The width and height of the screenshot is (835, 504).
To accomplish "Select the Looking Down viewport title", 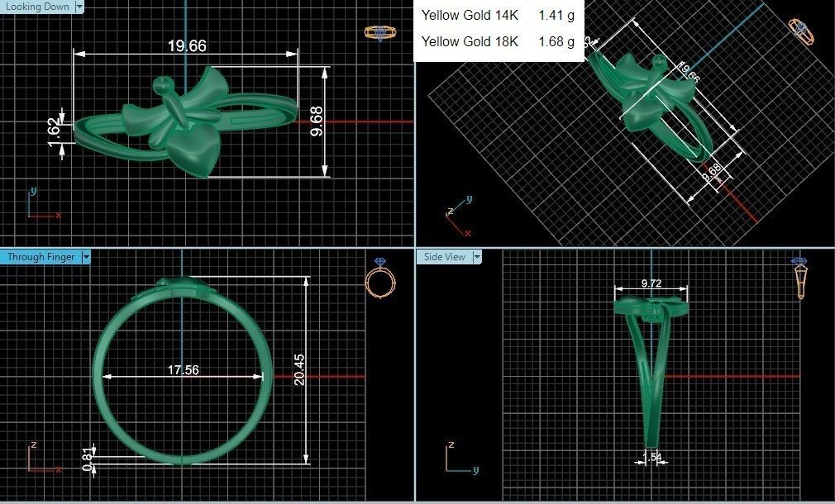I will (37, 7).
